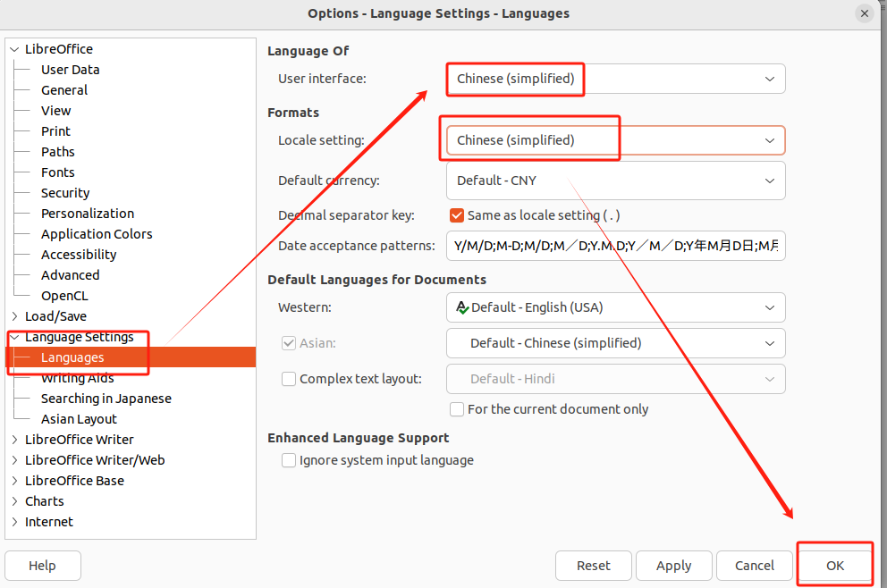Collapse the Language Settings tree node
Image resolution: width=887 pixels, height=588 pixels.
coord(14,337)
